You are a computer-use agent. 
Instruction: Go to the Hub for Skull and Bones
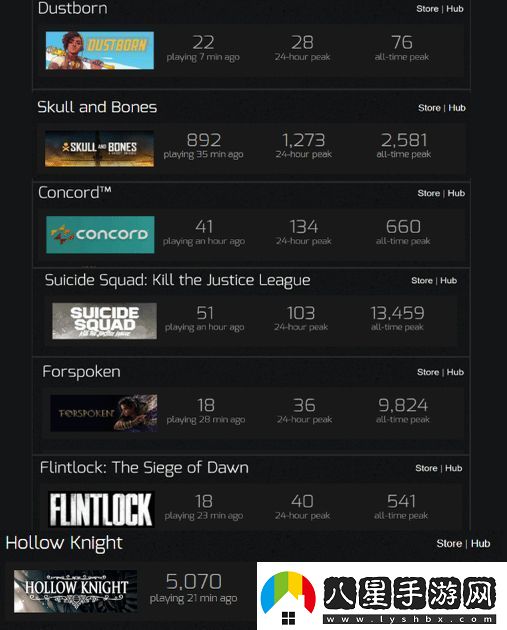tap(457, 108)
